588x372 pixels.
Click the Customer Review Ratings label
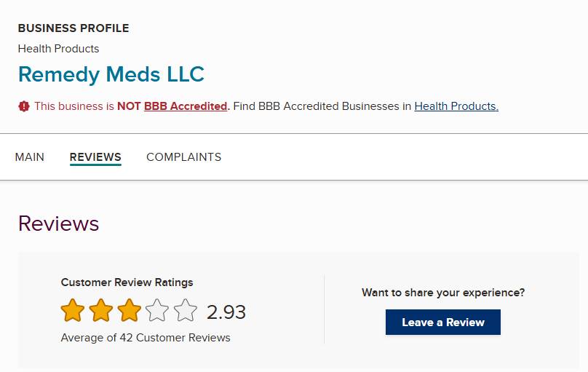tap(127, 282)
